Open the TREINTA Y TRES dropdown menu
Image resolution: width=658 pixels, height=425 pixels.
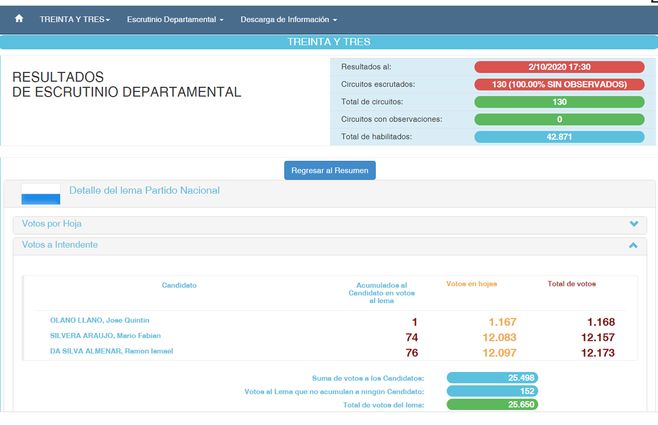(x=75, y=19)
